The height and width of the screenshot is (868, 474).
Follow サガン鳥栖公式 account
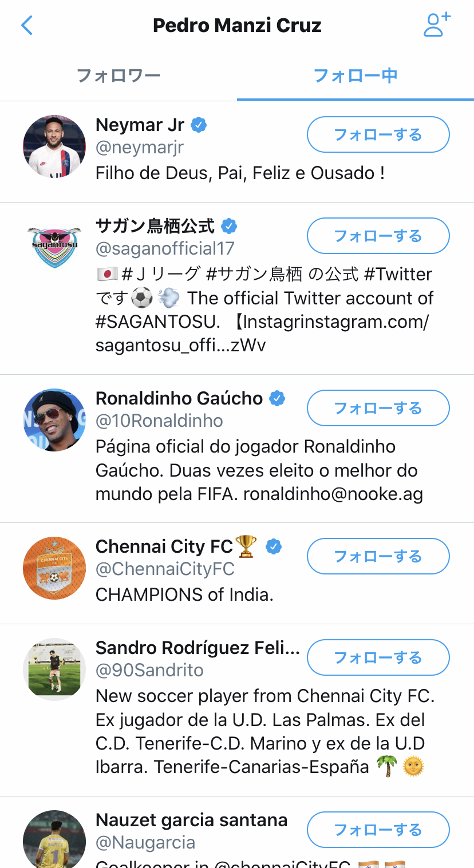click(x=378, y=236)
